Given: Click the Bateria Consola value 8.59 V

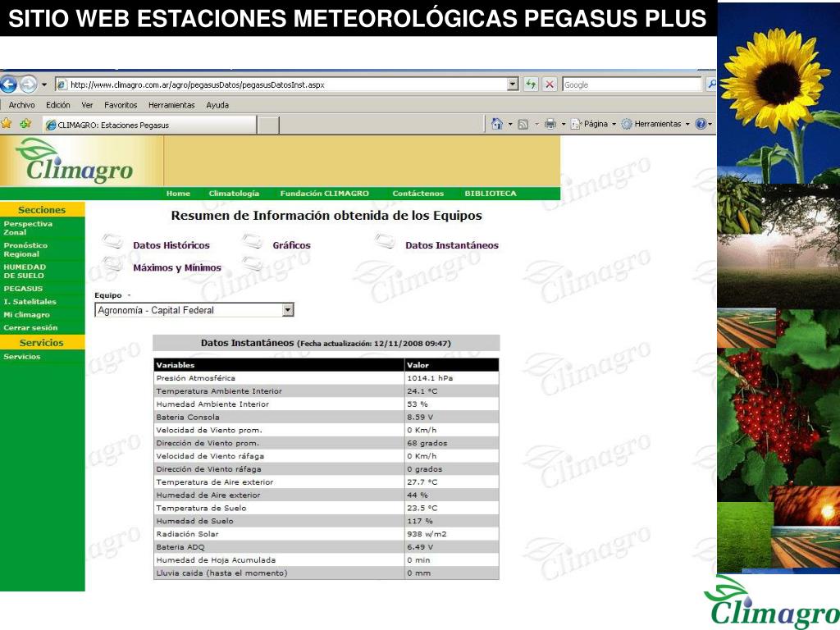Looking at the screenshot, I should 420,417.
